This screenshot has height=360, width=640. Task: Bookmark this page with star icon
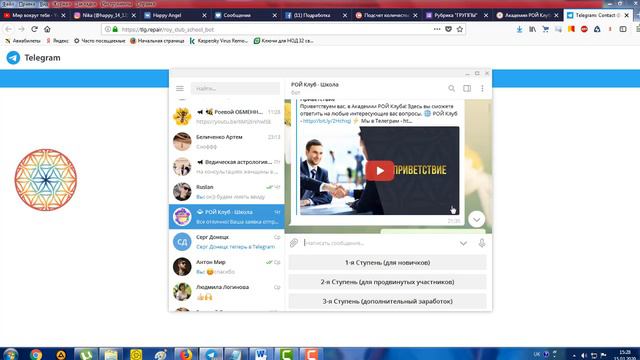(460, 29)
